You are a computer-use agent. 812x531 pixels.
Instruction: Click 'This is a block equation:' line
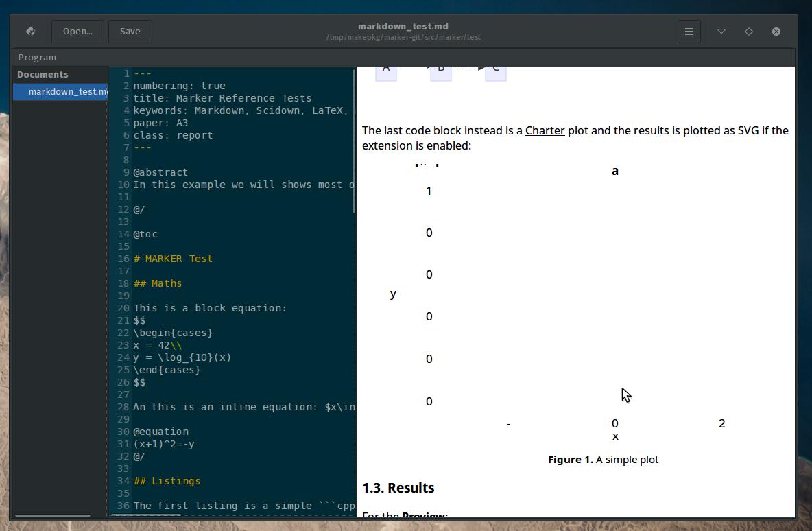210,308
